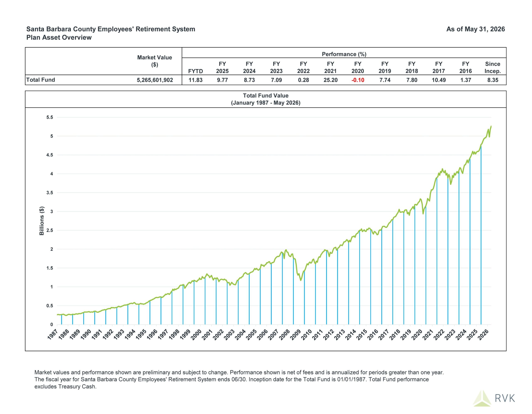
Task: Click the RVK logo in the page corner
Action: [494, 398]
